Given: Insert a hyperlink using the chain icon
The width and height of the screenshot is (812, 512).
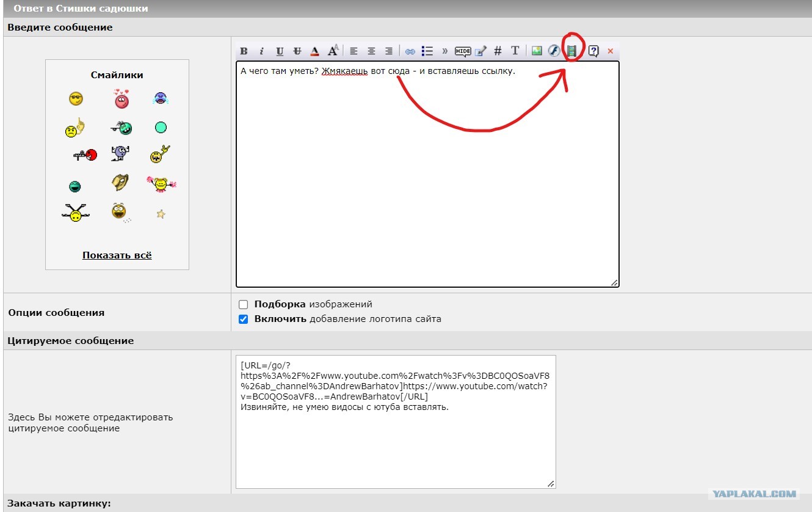Looking at the screenshot, I should 410,51.
